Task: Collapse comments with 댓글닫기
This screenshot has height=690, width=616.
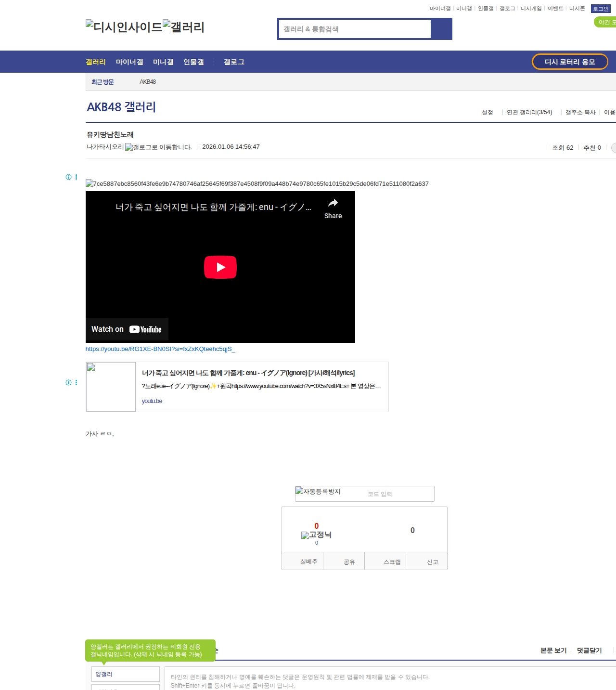Action: coord(589,651)
